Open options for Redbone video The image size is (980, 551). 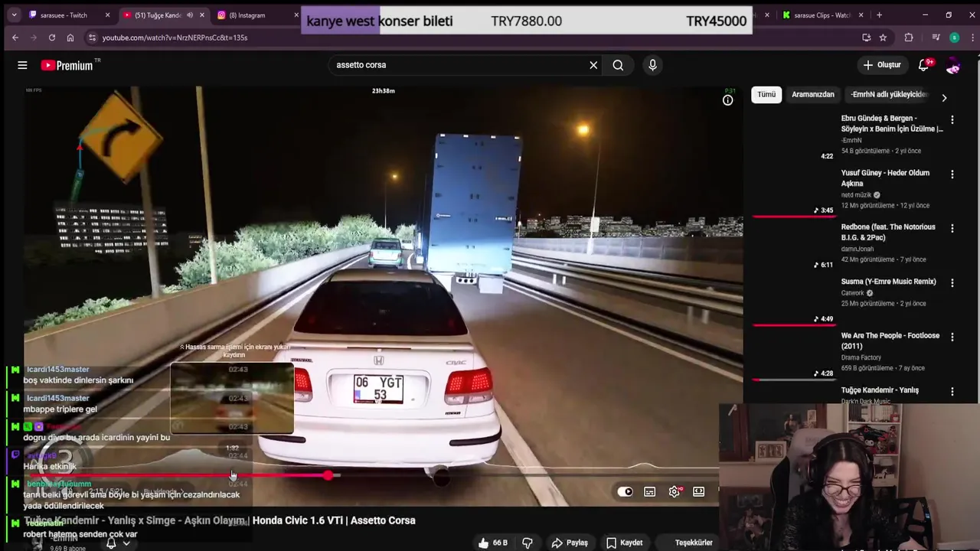[952, 229]
